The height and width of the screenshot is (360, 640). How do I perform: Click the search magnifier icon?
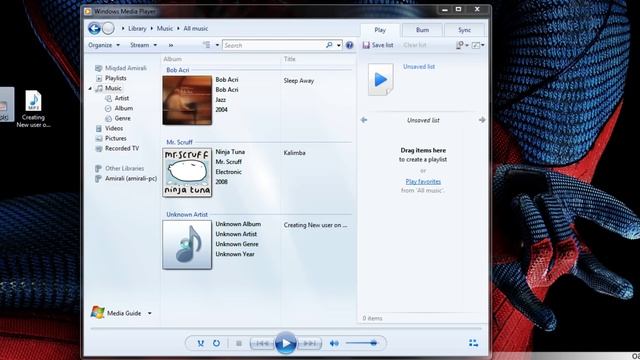pos(329,45)
